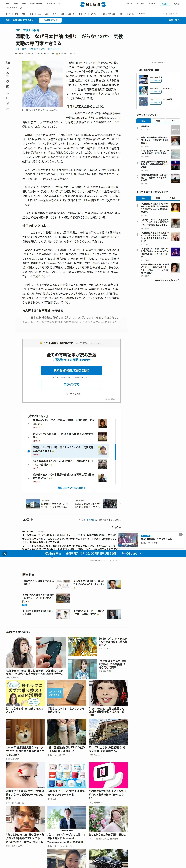The height and width of the screenshot is (868, 186).
Task: Click the ログイン link in the header
Action: [x=177, y=4]
